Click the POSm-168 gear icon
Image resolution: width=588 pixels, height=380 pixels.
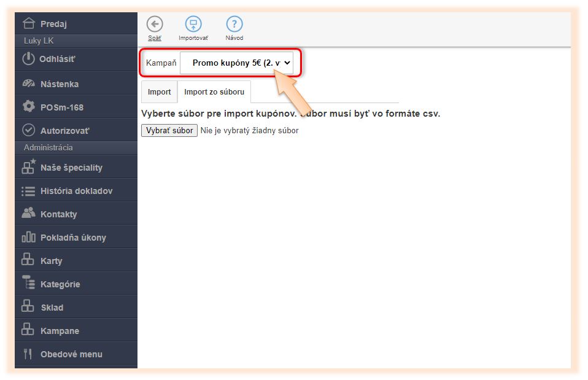point(28,107)
